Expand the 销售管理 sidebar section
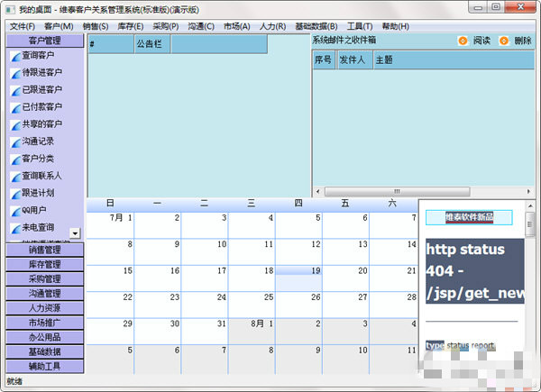Screen dimensions: 541x392 45,250
